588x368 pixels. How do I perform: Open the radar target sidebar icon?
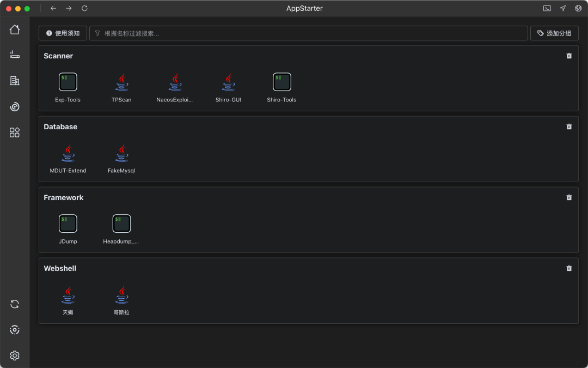15,107
